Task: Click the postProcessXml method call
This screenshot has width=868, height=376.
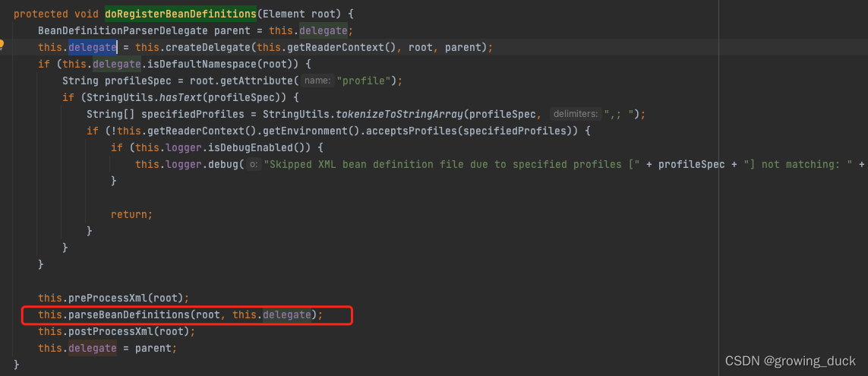Action: point(111,332)
